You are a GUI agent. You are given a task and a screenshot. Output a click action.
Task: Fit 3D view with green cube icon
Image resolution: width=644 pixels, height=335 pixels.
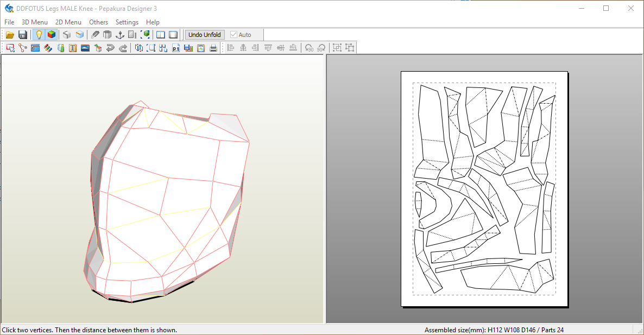pos(145,35)
